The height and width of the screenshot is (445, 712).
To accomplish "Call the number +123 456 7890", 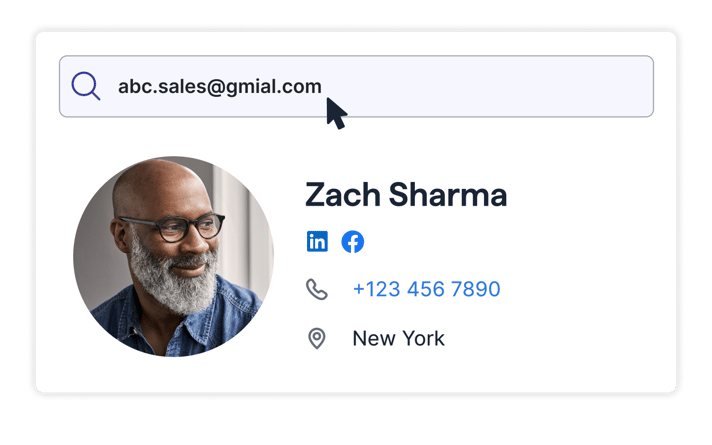I will click(426, 289).
